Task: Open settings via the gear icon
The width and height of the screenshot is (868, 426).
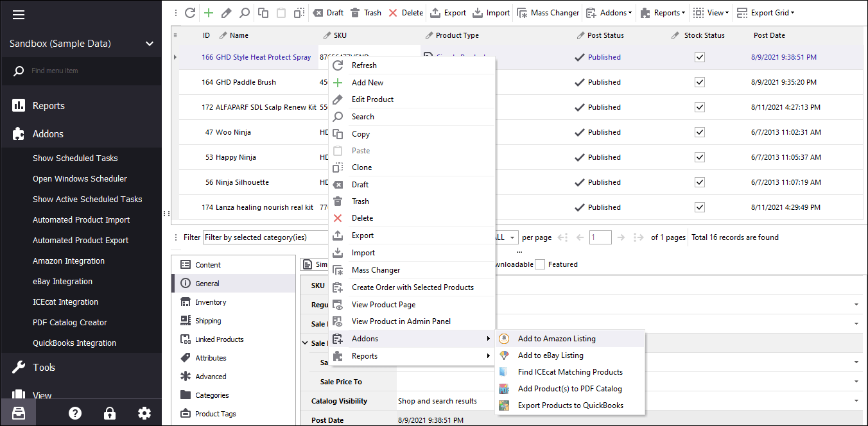Action: tap(144, 413)
